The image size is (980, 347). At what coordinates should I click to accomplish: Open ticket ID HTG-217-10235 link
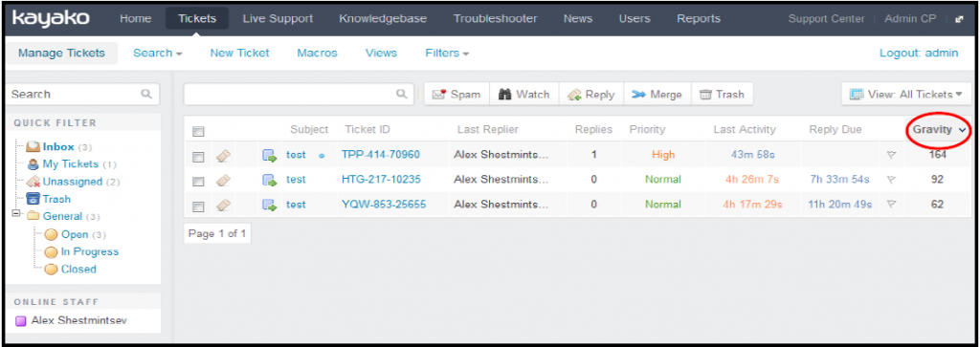click(381, 180)
